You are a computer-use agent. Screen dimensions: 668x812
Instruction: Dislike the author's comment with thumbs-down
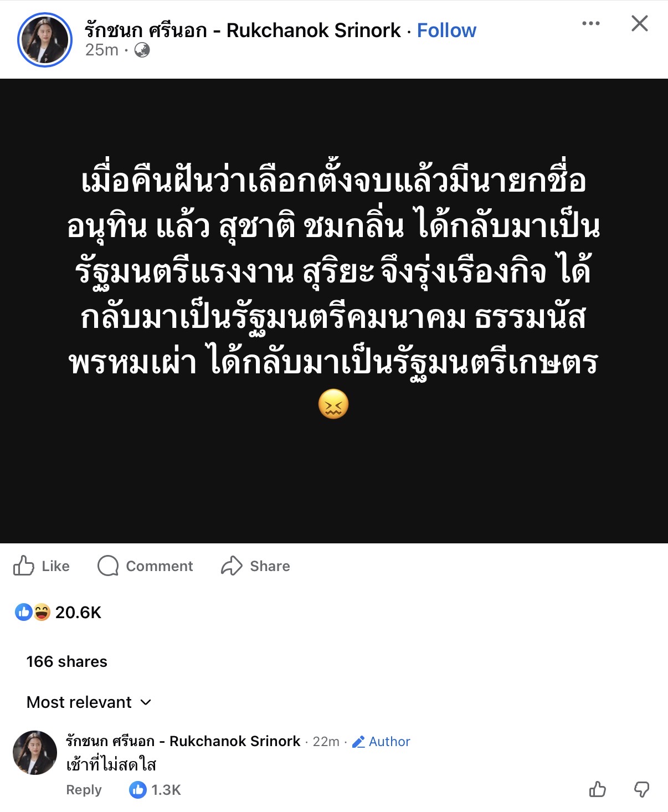tap(641, 789)
